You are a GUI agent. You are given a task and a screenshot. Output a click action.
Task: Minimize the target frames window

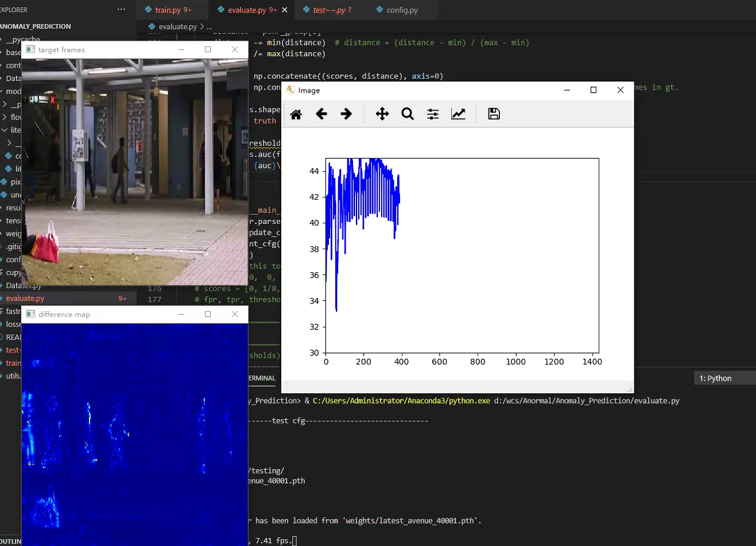181,49
